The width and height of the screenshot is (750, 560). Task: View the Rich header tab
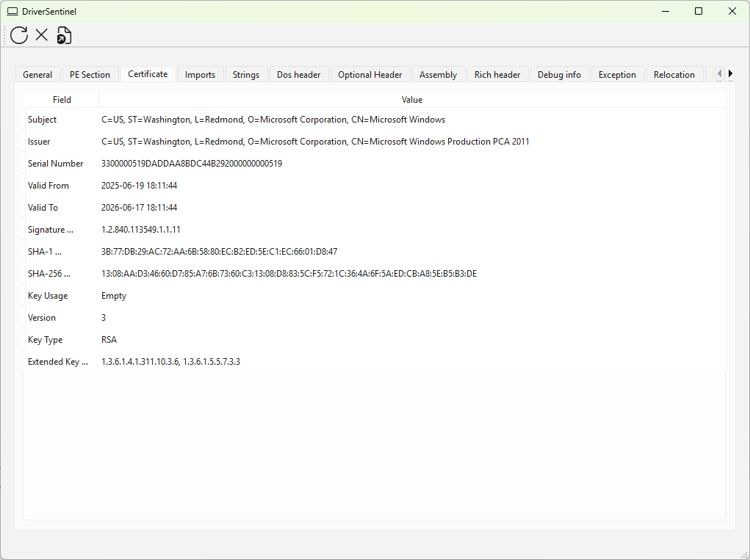497,75
